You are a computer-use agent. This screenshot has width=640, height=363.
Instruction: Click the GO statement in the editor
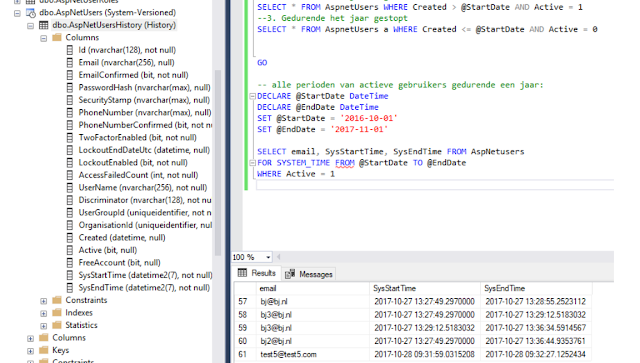tap(262, 63)
